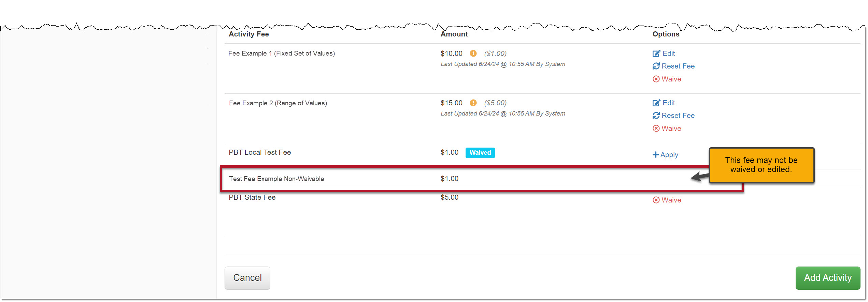This screenshot has height=302, width=868.
Task: Click the Reset Fee refresh icon for Fee Example 1
Action: [x=656, y=66]
